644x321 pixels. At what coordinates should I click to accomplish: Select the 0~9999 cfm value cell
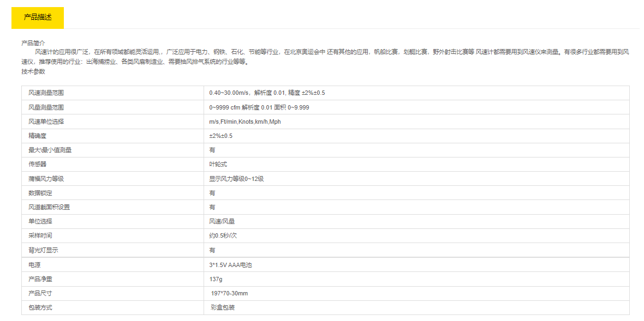(x=259, y=107)
